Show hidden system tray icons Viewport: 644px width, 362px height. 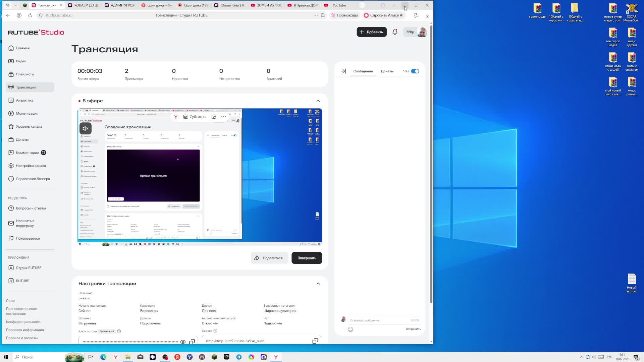tap(582, 357)
